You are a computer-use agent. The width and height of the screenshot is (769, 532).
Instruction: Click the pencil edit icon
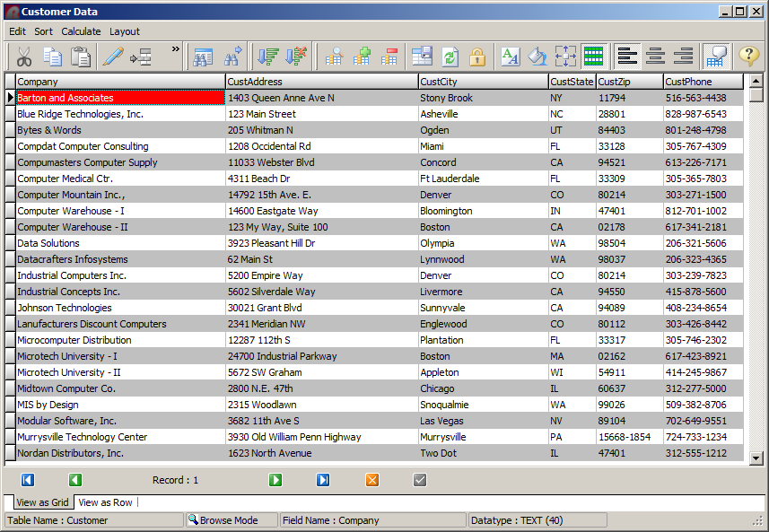[112, 57]
